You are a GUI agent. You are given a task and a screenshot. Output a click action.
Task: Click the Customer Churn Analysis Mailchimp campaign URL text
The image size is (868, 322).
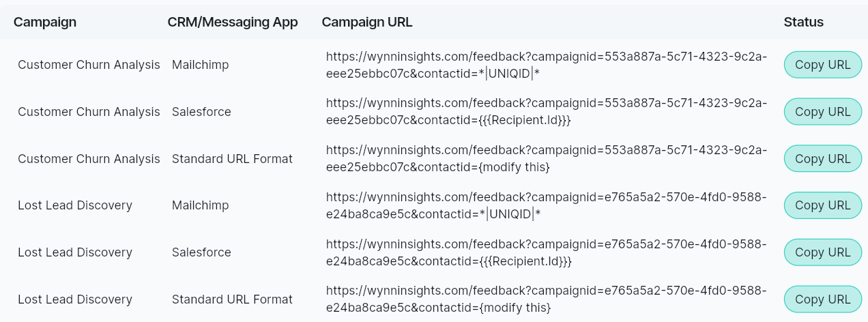pyautogui.click(x=546, y=65)
